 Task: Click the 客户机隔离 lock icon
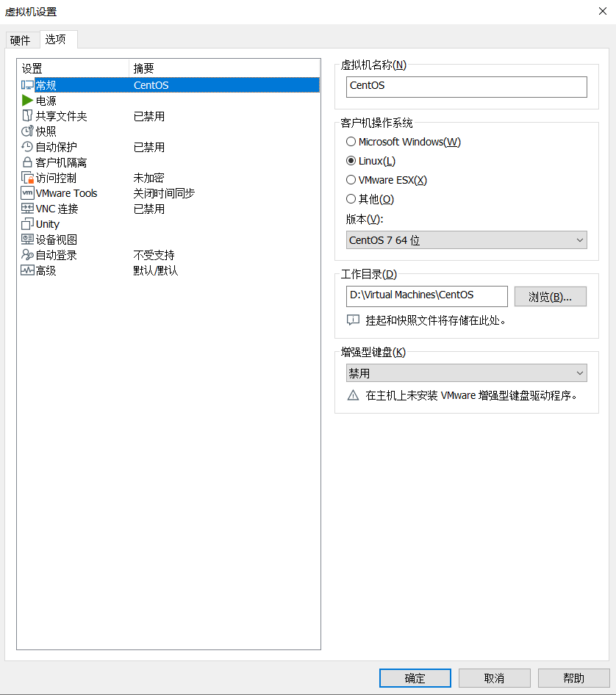(x=28, y=162)
